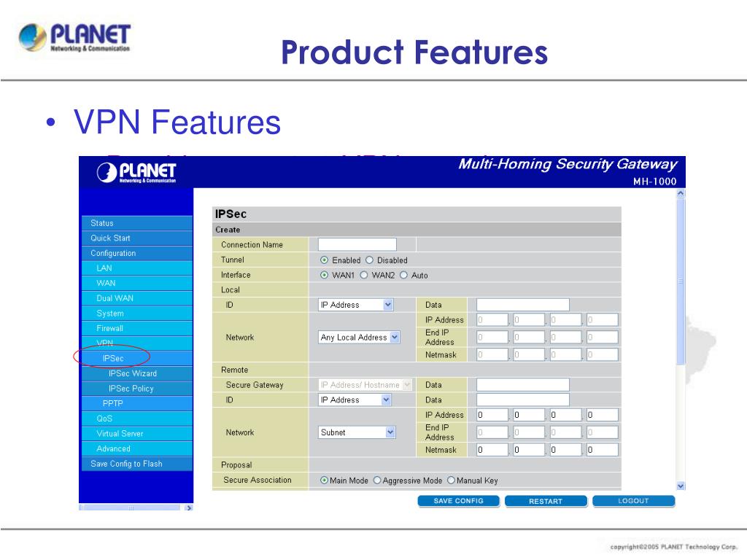Viewport: 747px width, 560px height.
Task: Click the 'Multi-Homing Security Gateway' header text
Action: [568, 164]
